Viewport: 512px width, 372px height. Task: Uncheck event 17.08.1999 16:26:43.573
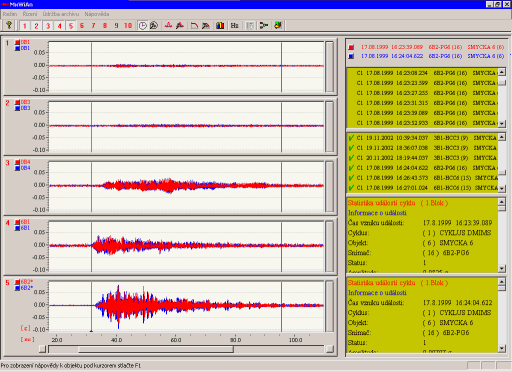pyautogui.click(x=351, y=178)
